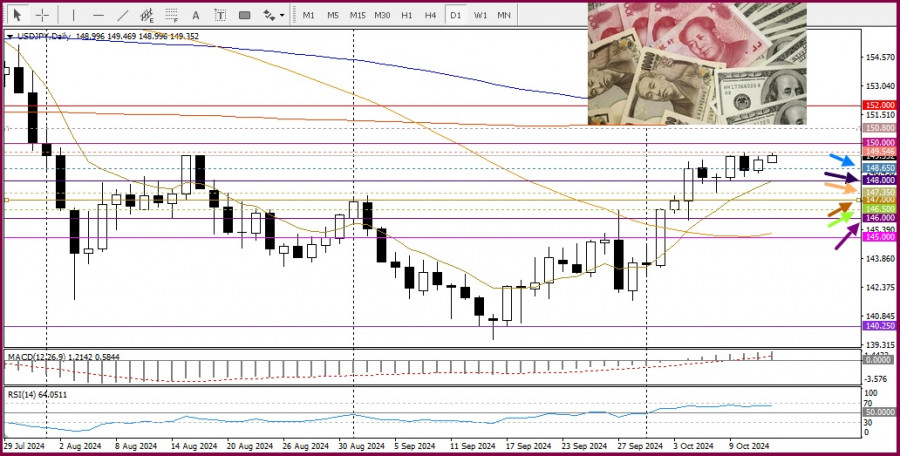The height and width of the screenshot is (456, 900).
Task: Select the text label tool
Action: coord(220,15)
